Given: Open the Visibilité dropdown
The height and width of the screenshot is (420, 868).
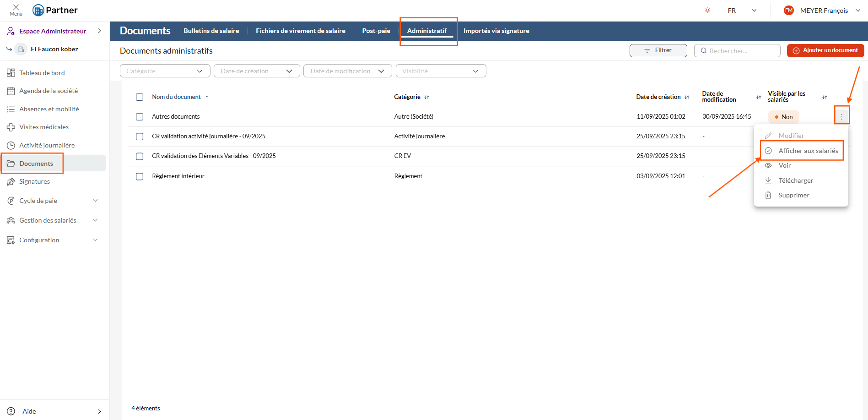Looking at the screenshot, I should click(x=440, y=71).
